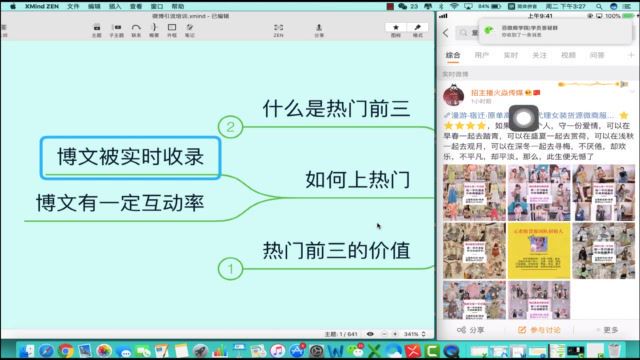Collapse branch using circle numbered 1
This screenshot has height=360, width=640.
click(230, 269)
